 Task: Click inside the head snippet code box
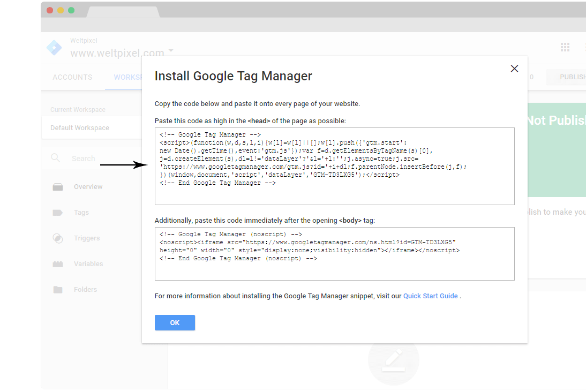pyautogui.click(x=334, y=165)
